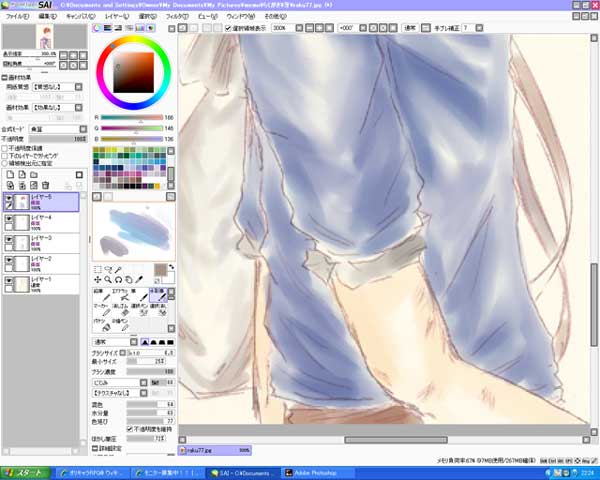Hide layer 5 with its eye icon

click(8, 198)
